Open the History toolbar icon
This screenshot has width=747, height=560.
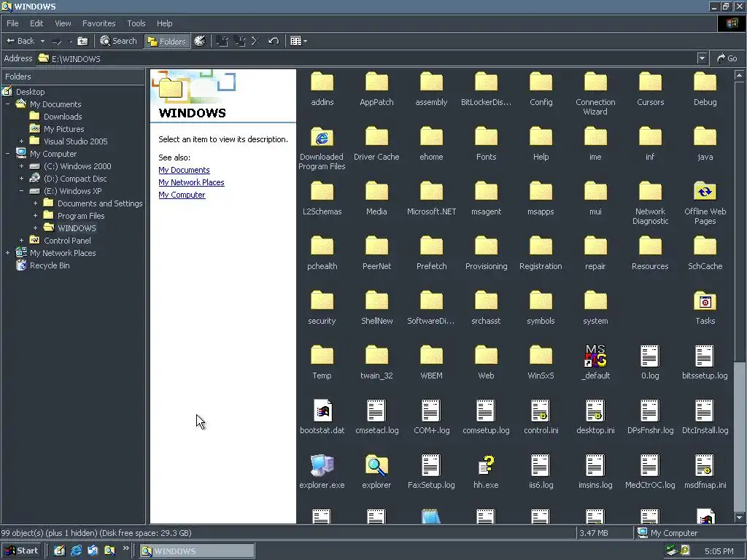tap(200, 41)
